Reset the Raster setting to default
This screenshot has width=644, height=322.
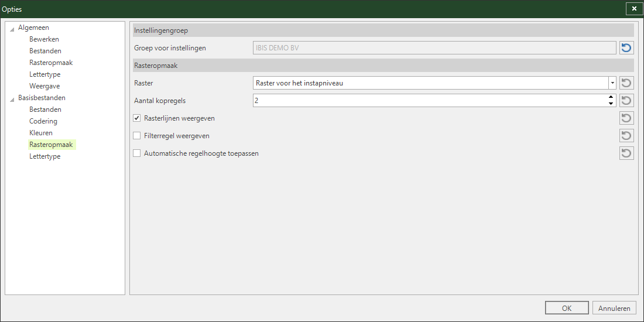pos(626,83)
